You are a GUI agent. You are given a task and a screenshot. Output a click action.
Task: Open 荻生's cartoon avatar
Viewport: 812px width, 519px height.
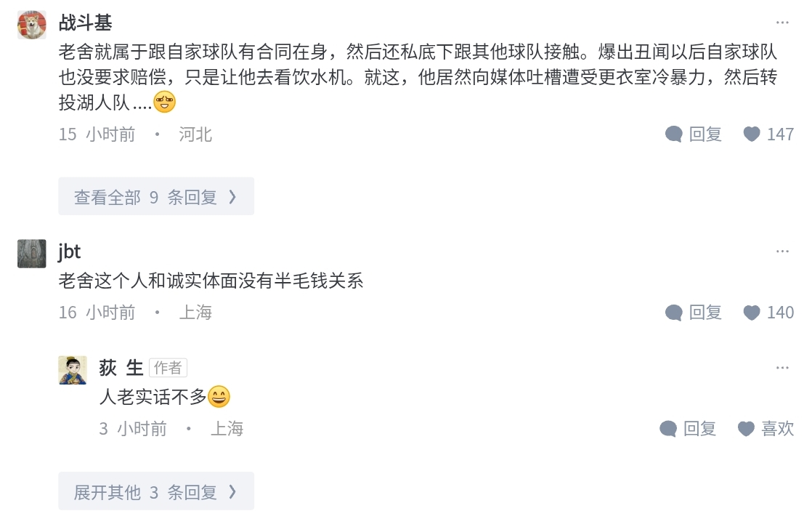(73, 370)
